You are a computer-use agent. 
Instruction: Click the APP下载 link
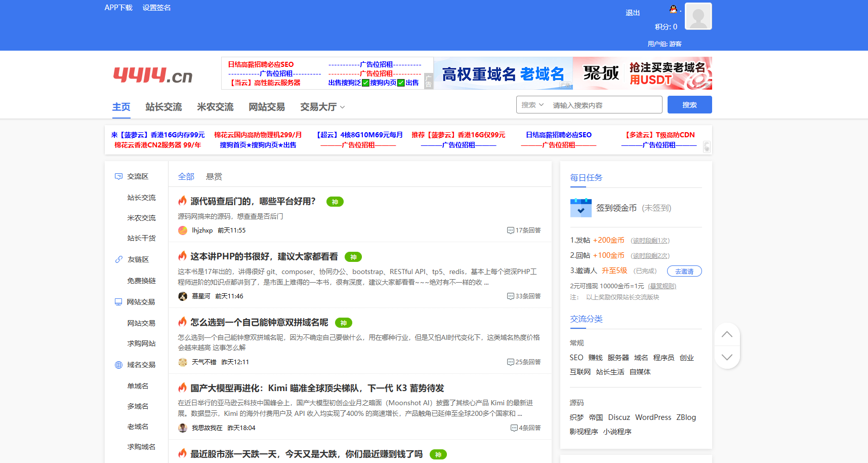[x=118, y=8]
